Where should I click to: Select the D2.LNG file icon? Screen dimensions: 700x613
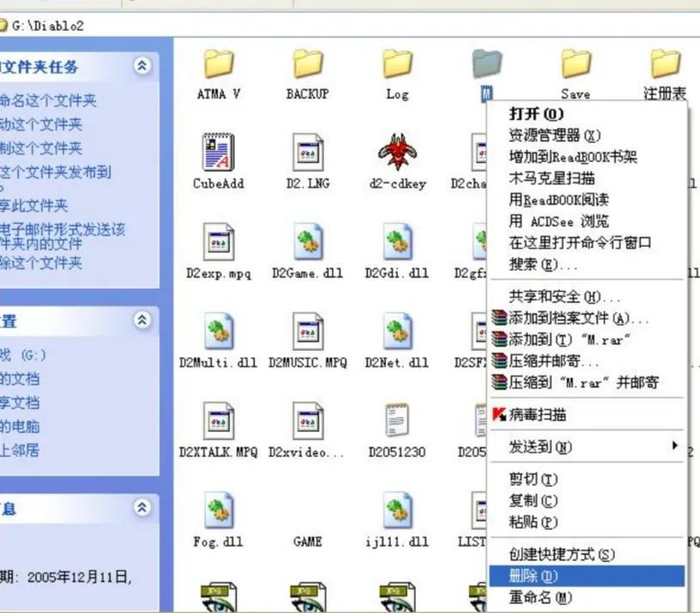pyautogui.click(x=308, y=152)
